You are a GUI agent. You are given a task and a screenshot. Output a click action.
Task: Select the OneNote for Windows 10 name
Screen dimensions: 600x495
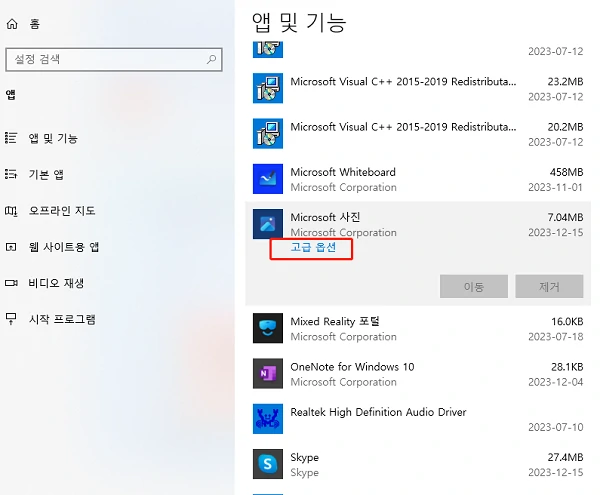pos(352,367)
